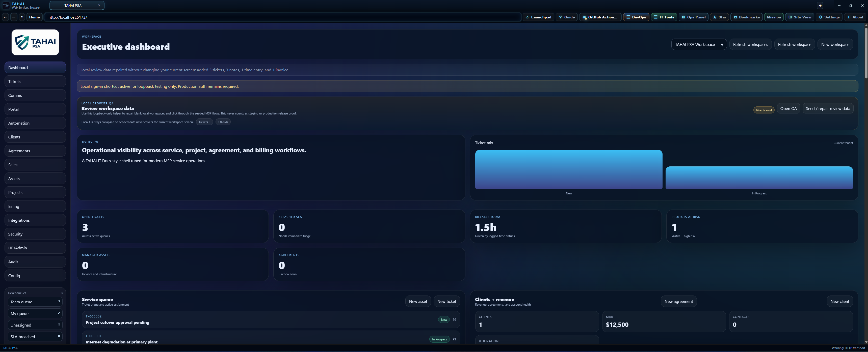
Task: Click New asset in Service queue
Action: pos(418,301)
